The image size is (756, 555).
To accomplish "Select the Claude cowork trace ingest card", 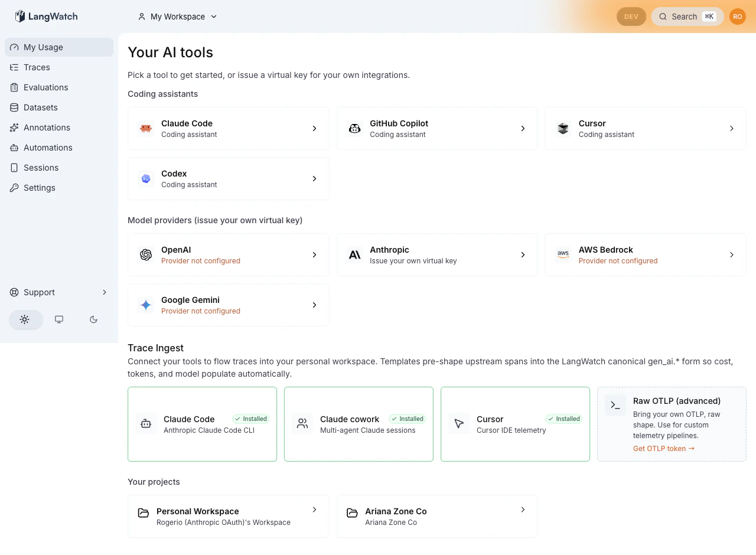I will (x=359, y=424).
